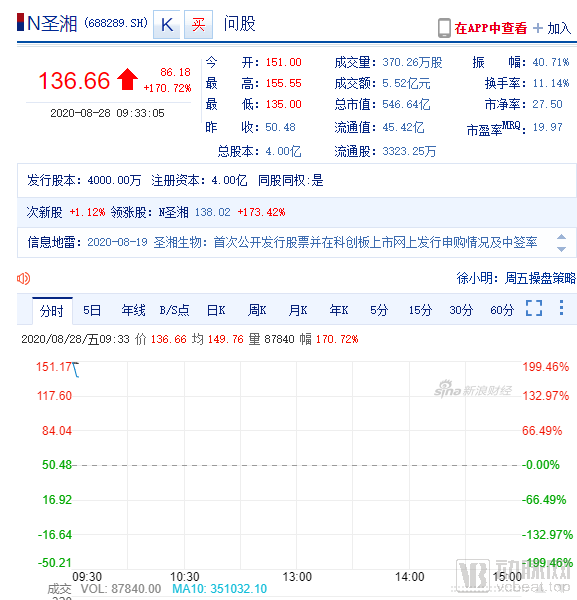
Task: Click the 10:30 time axis label
Action: pyautogui.click(x=185, y=577)
